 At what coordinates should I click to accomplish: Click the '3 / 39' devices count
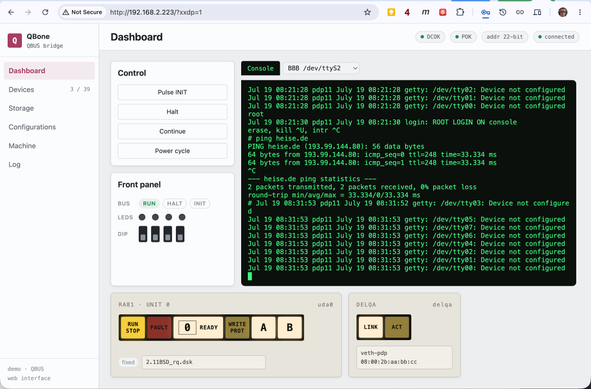80,90
